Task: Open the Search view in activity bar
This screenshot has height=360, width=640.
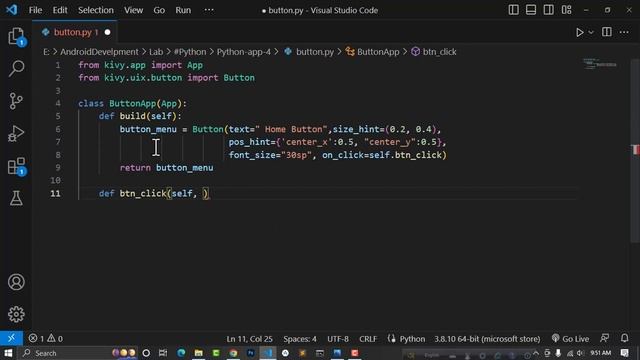Action: [x=16, y=68]
